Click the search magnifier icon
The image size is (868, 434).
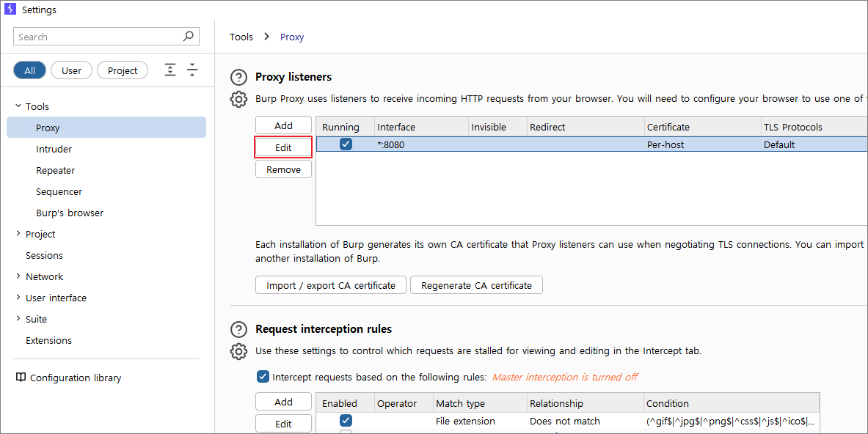coord(189,37)
